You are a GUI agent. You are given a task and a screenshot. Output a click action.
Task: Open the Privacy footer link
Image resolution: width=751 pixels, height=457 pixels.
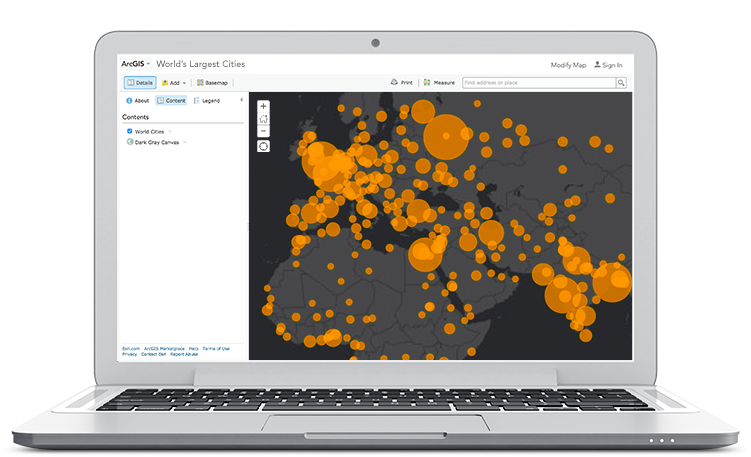pyautogui.click(x=129, y=354)
